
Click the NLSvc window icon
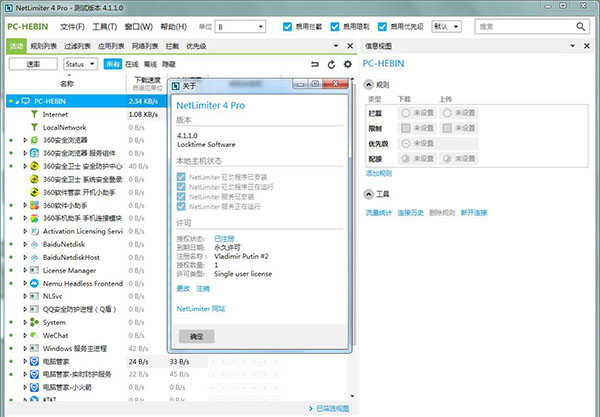coord(34,296)
